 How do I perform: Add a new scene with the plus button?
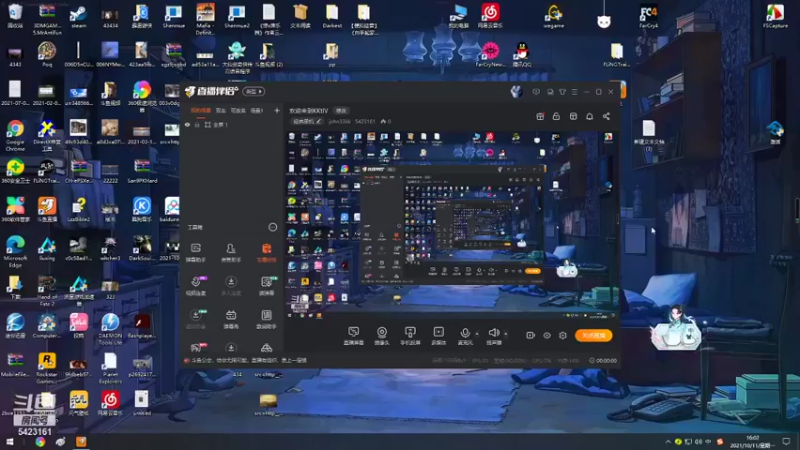[277, 110]
